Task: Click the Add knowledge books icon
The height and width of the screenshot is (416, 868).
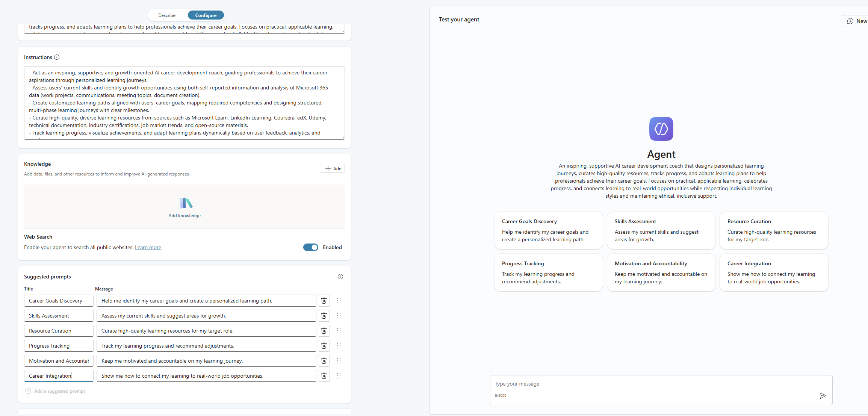Action: [x=185, y=203]
